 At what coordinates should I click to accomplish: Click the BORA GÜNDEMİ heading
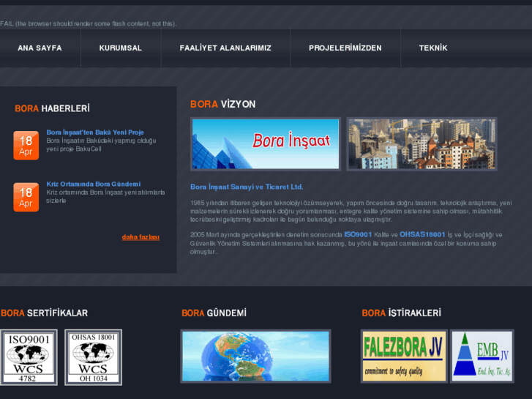(214, 313)
